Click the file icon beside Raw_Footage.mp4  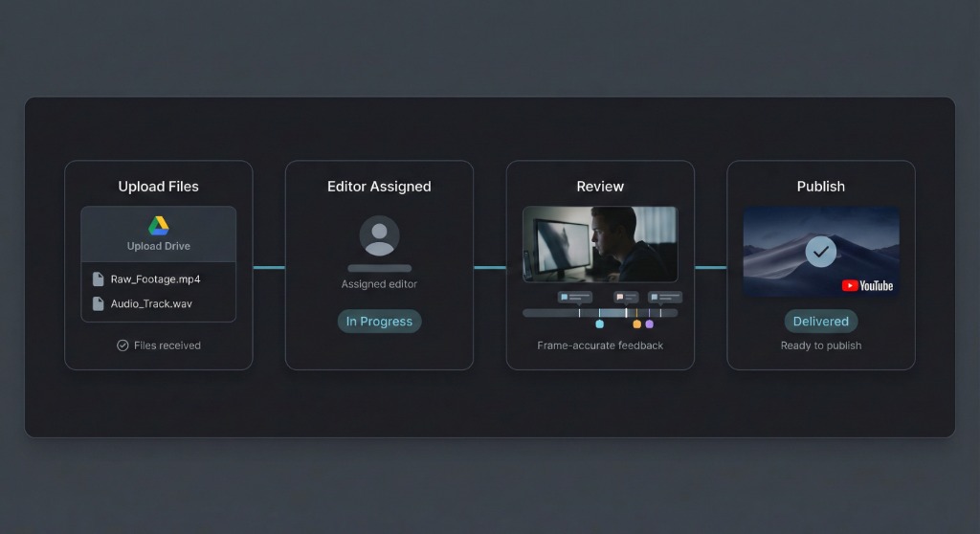click(x=99, y=278)
